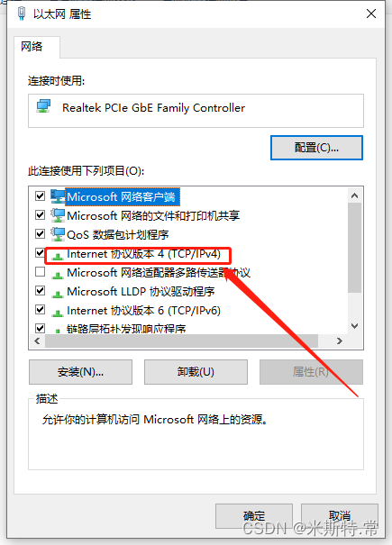The height and width of the screenshot is (545, 392).
Task: Click the horizontal scroll right arrow
Action: pos(340,341)
